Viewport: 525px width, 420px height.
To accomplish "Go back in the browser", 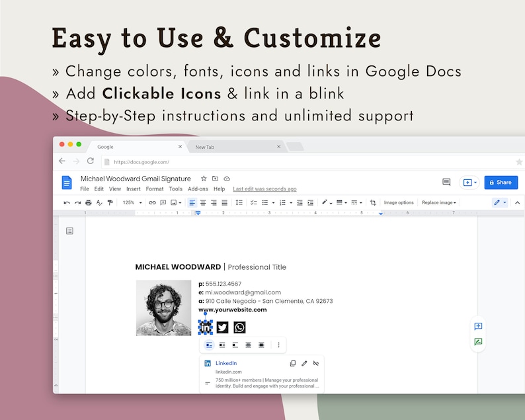I will (x=62, y=161).
